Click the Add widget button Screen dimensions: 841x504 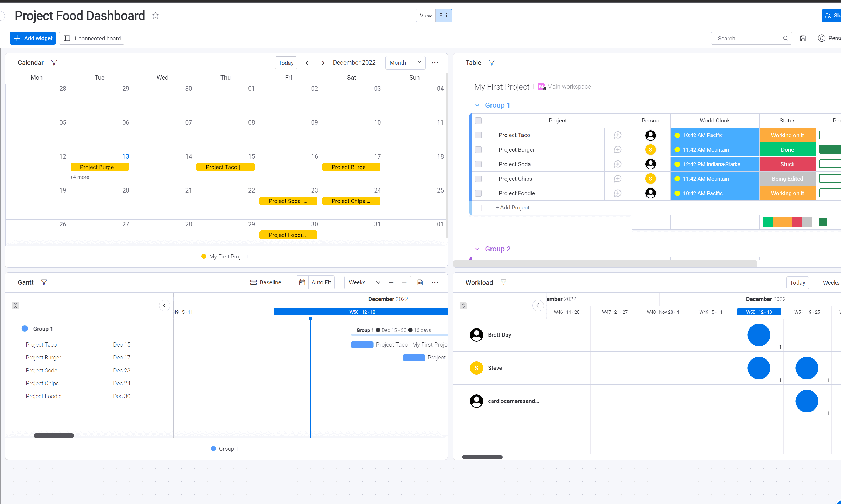(x=33, y=38)
